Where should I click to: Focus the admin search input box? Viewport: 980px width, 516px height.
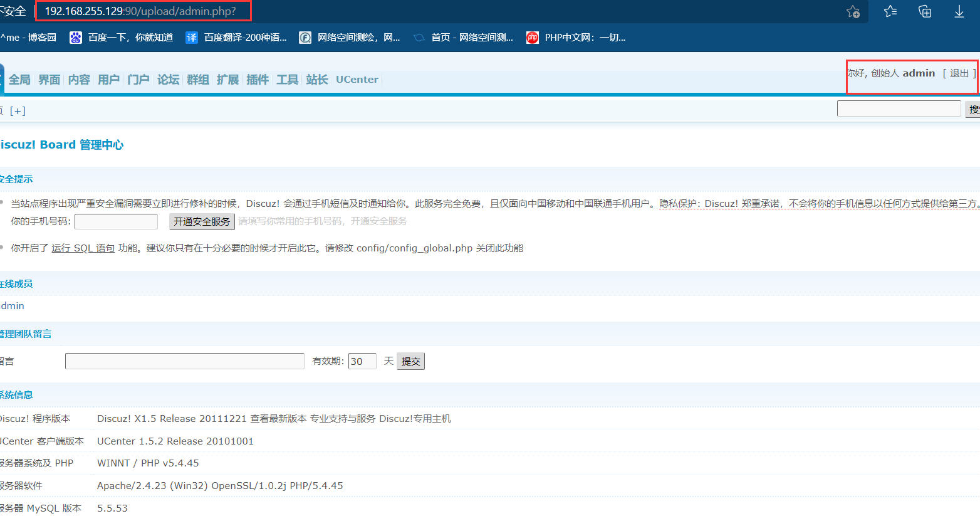[x=899, y=108]
